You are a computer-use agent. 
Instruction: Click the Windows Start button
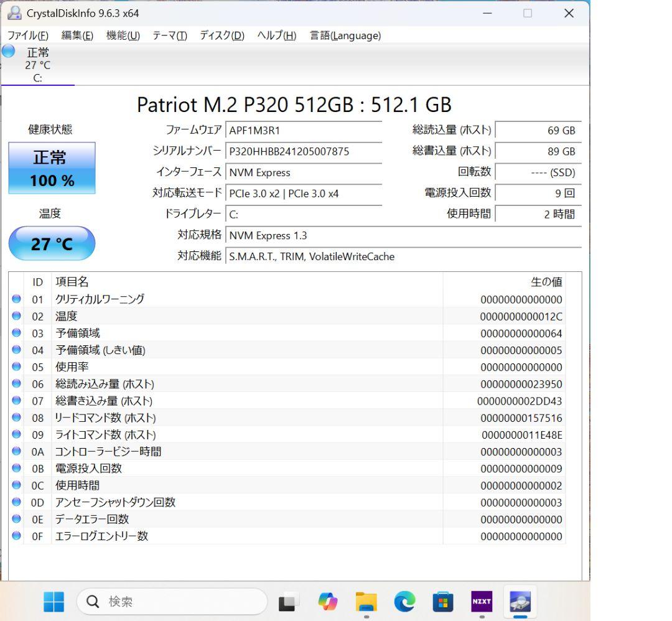pos(54,602)
